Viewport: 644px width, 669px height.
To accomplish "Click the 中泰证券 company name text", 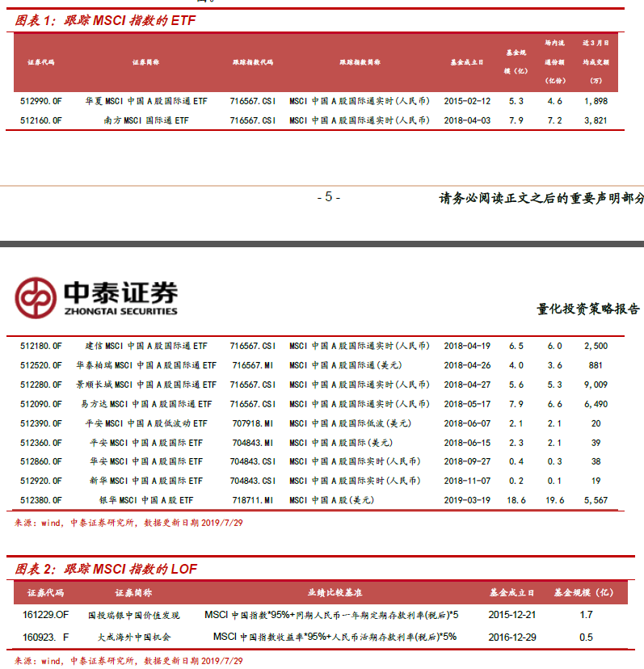I will pos(120,292).
